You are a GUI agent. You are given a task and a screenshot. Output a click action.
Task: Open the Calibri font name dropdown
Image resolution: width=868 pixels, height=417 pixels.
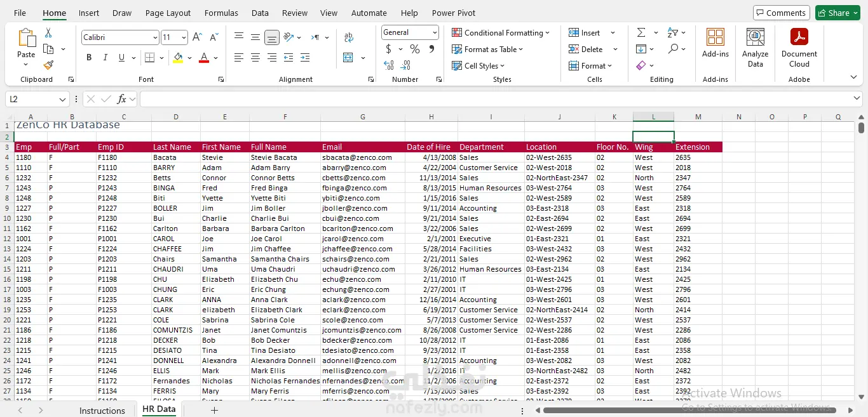coord(154,38)
